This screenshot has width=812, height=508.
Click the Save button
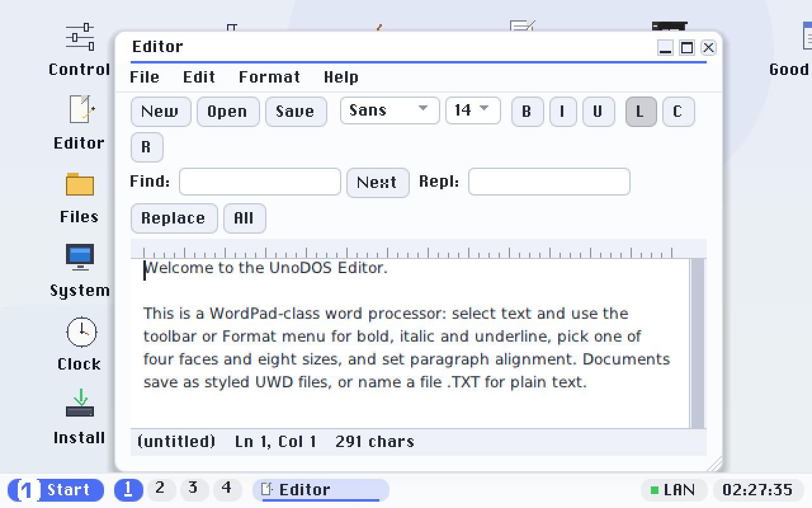pos(296,112)
